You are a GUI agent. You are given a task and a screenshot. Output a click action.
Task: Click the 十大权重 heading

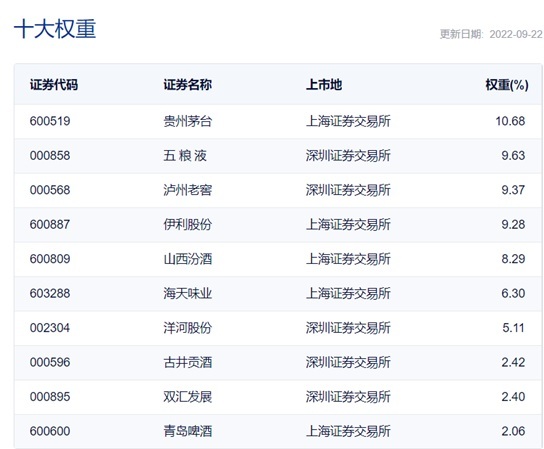[x=55, y=29]
